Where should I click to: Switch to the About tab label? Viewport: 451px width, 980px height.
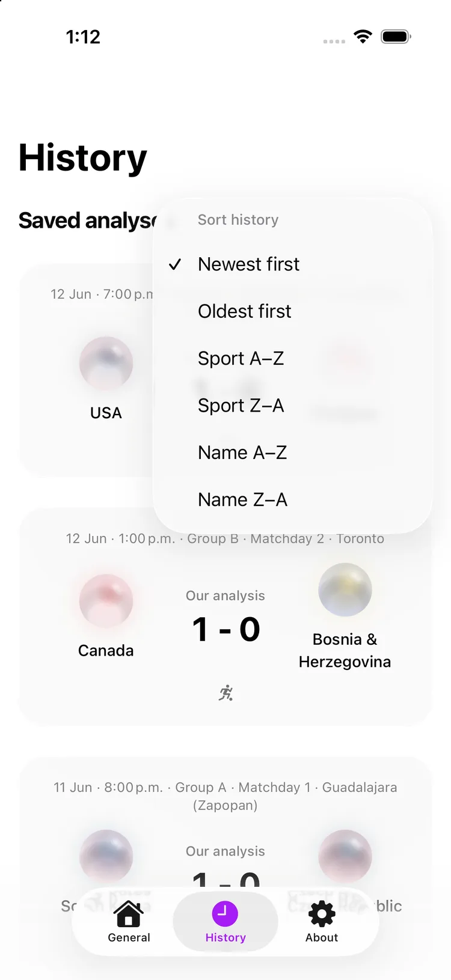point(322,937)
